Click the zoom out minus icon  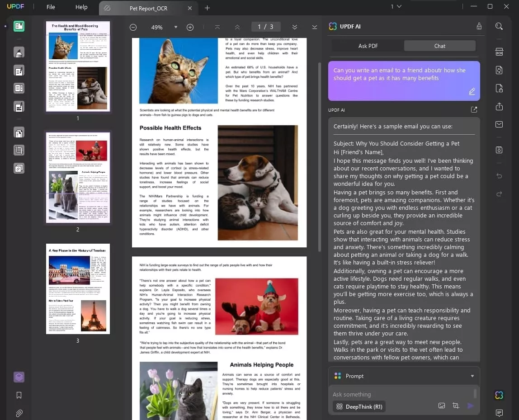point(133,27)
